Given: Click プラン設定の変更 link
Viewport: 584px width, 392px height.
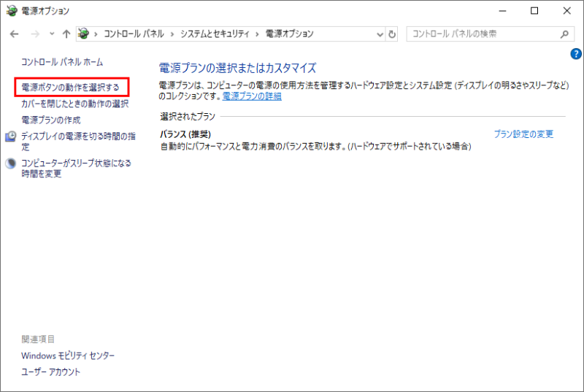Looking at the screenshot, I should coord(523,134).
